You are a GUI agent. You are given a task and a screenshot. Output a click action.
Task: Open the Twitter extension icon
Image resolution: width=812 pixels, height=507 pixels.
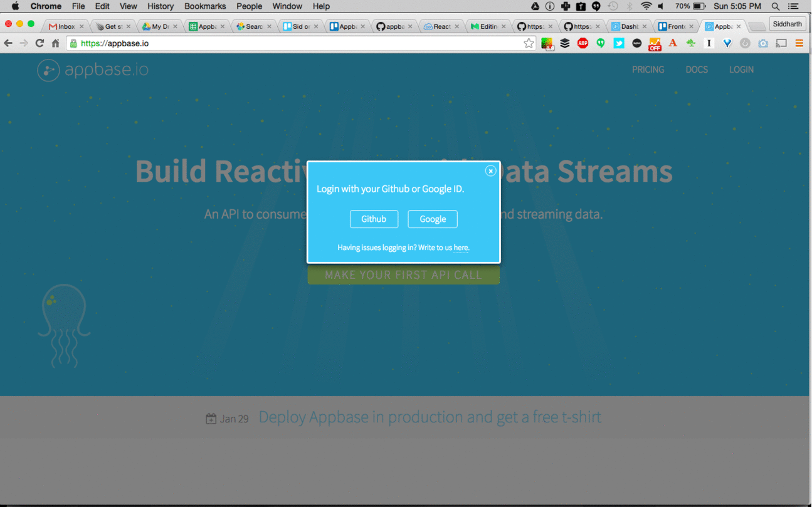619,43
